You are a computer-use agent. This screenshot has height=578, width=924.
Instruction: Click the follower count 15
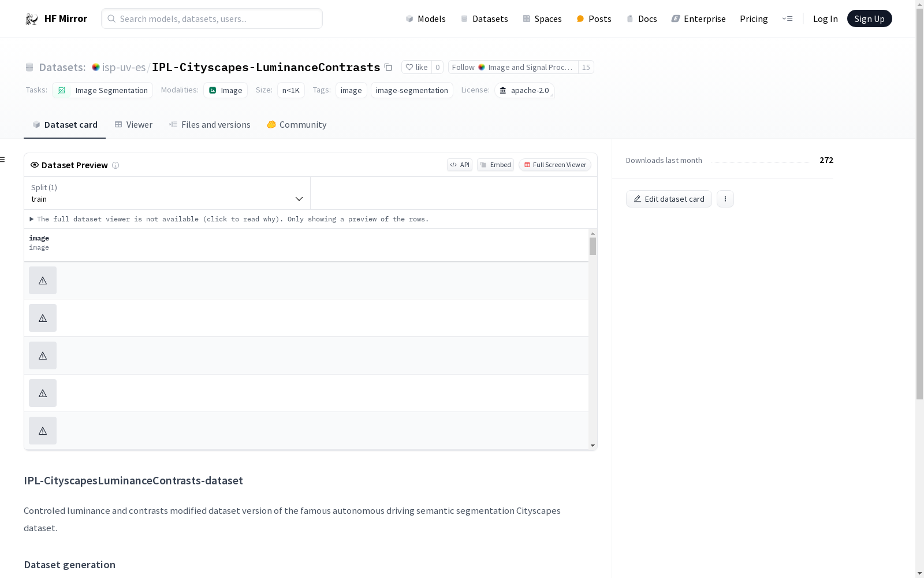pyautogui.click(x=586, y=67)
